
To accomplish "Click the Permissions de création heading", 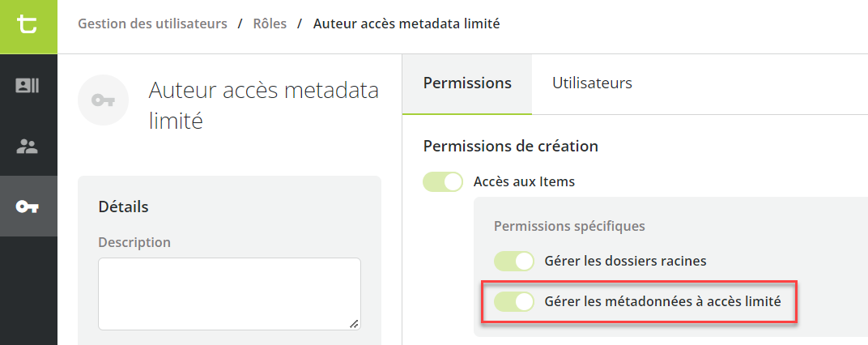I will [x=510, y=147].
